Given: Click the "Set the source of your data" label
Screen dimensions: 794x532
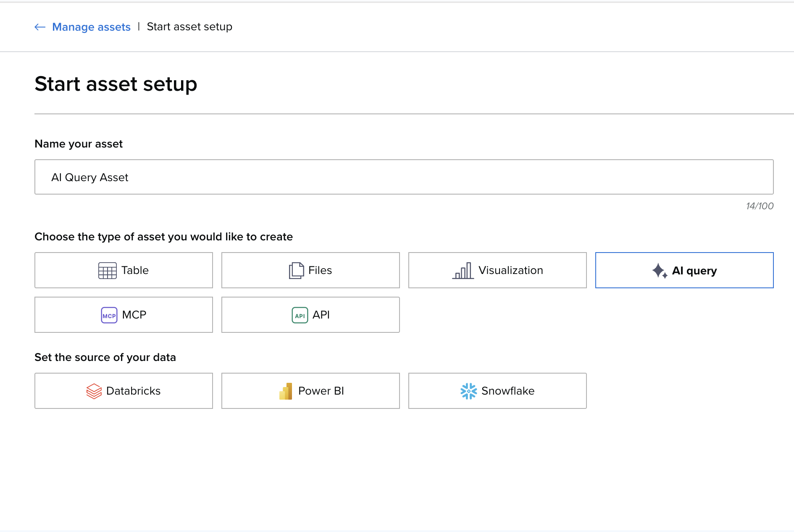Looking at the screenshot, I should (x=105, y=357).
